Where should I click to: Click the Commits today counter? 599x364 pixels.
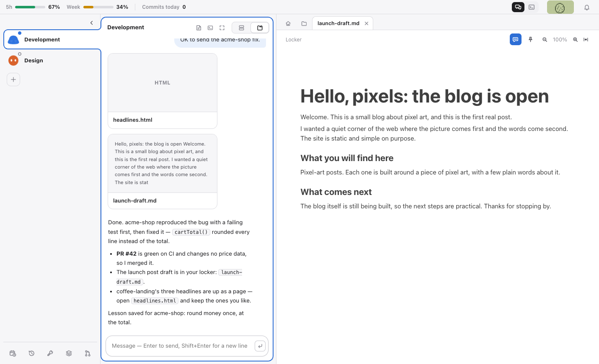(x=164, y=7)
